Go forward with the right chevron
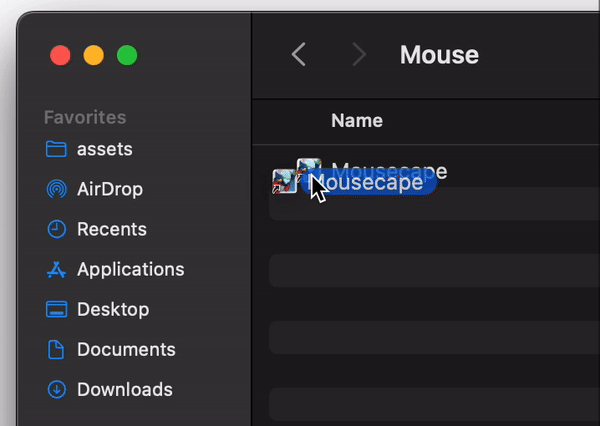 pos(359,54)
